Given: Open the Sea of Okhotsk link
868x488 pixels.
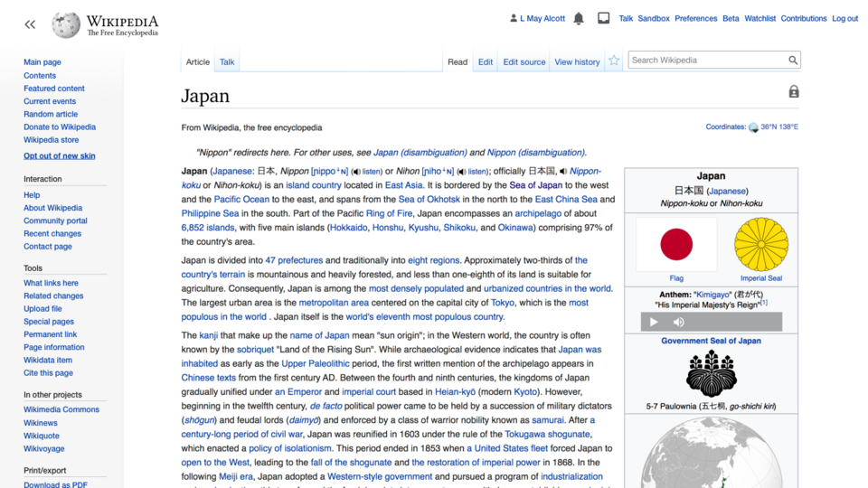Looking at the screenshot, I should point(429,200).
